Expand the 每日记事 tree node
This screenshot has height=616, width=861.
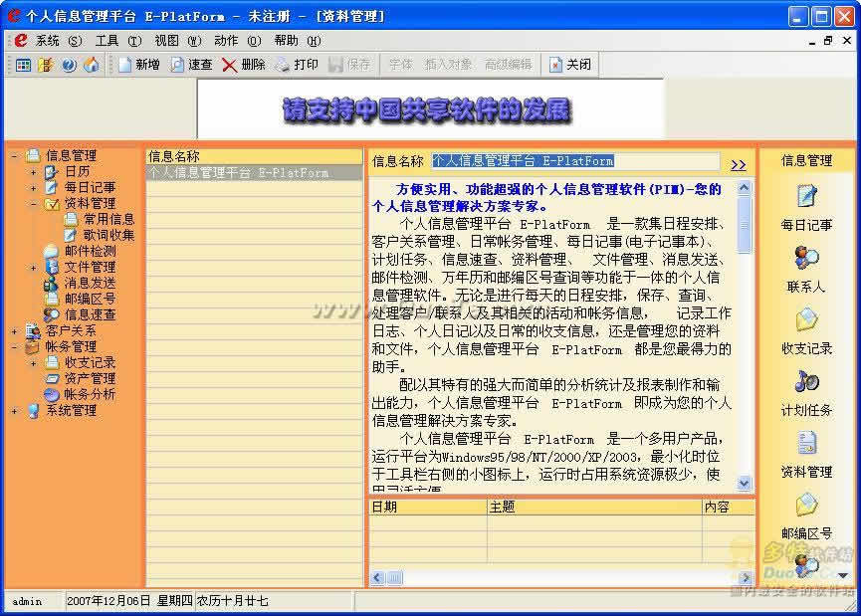(x=34, y=188)
